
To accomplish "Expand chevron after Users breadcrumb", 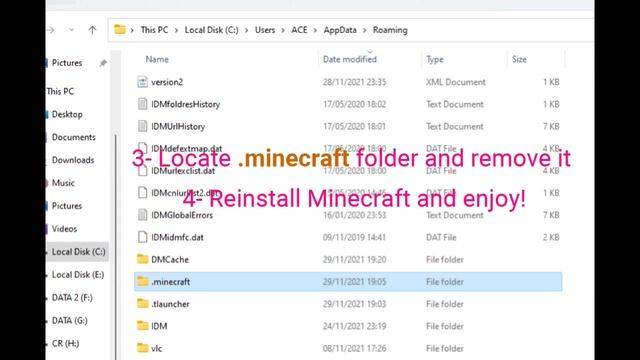I will [283, 30].
